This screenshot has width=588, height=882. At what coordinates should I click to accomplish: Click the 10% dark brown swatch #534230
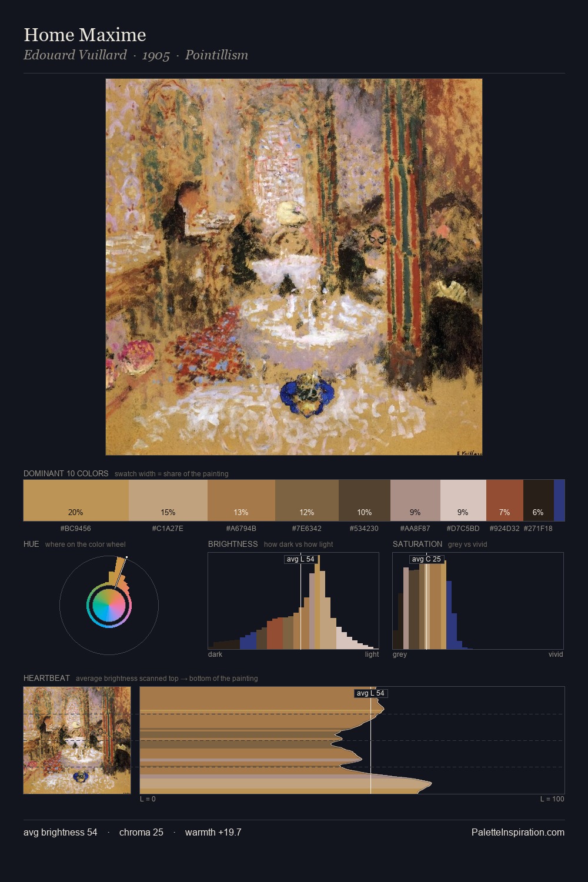click(x=365, y=500)
